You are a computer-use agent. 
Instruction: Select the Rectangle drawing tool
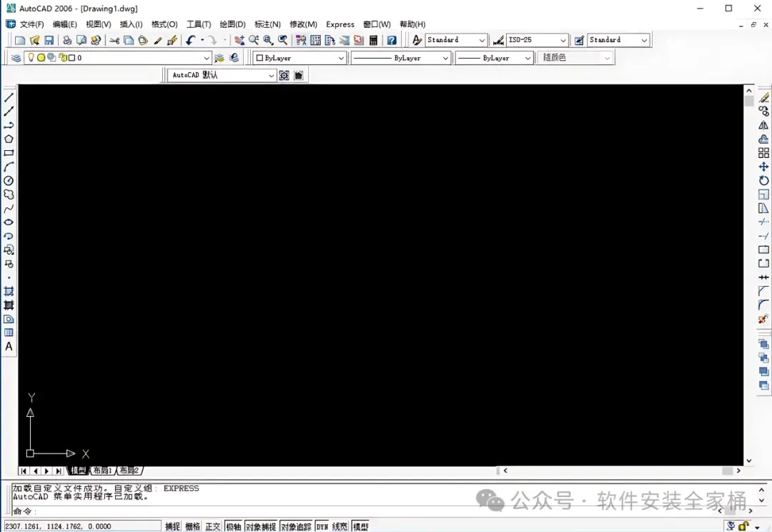tap(9, 153)
